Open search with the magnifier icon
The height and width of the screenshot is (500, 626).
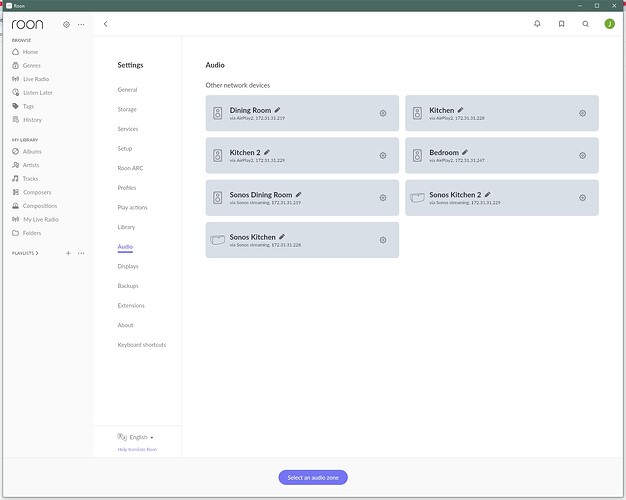coord(586,23)
